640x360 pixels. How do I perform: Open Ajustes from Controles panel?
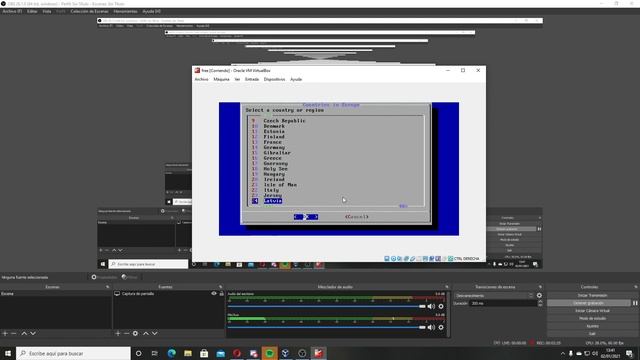click(592, 326)
